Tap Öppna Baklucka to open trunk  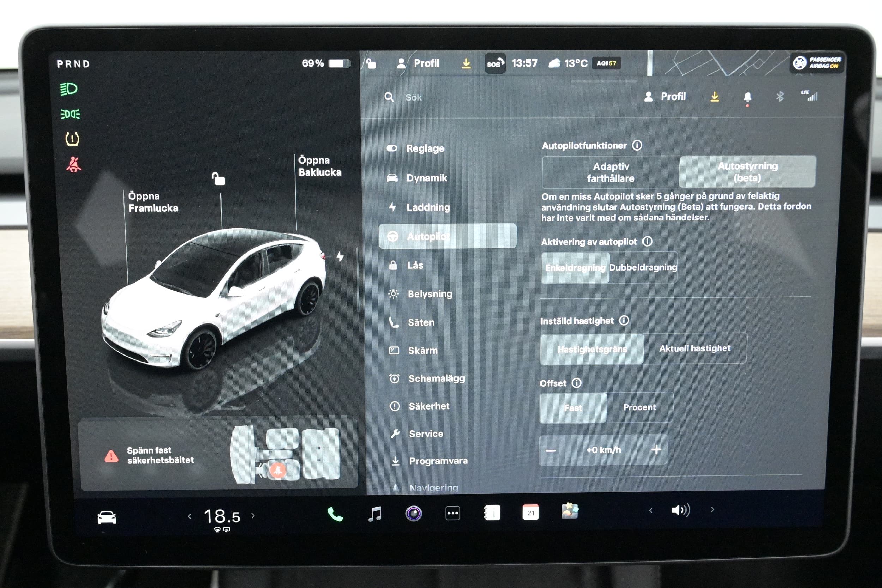320,166
